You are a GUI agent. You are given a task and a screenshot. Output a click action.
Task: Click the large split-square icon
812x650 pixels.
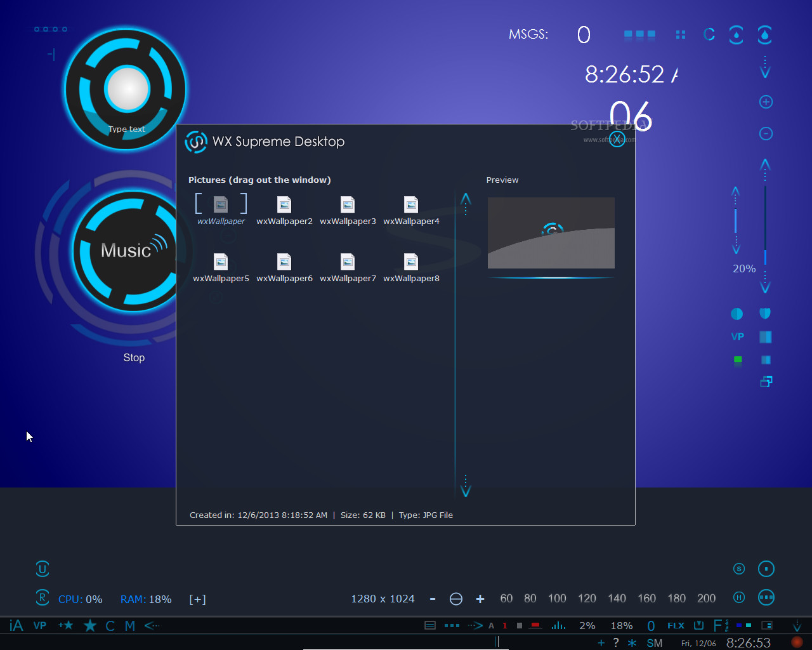click(766, 337)
